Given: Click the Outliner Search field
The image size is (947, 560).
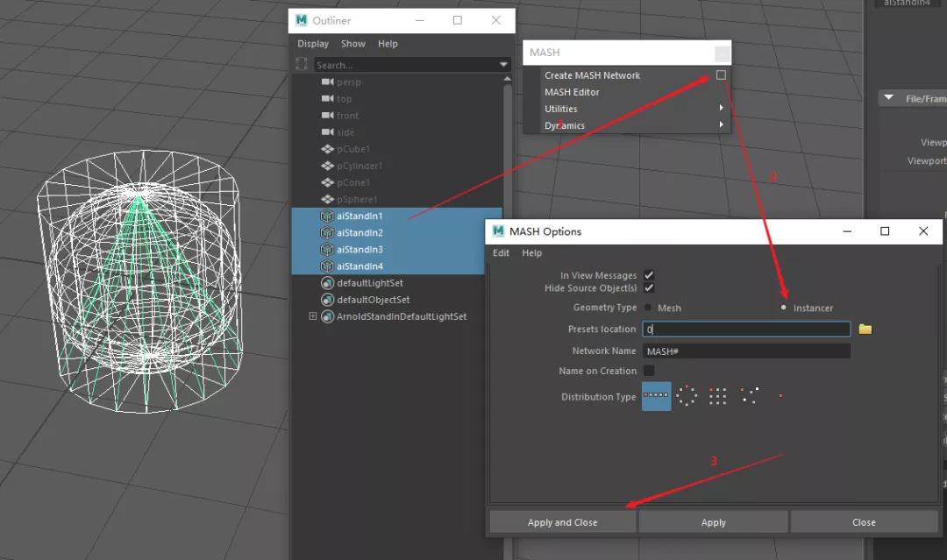Looking at the screenshot, I should coord(406,65).
